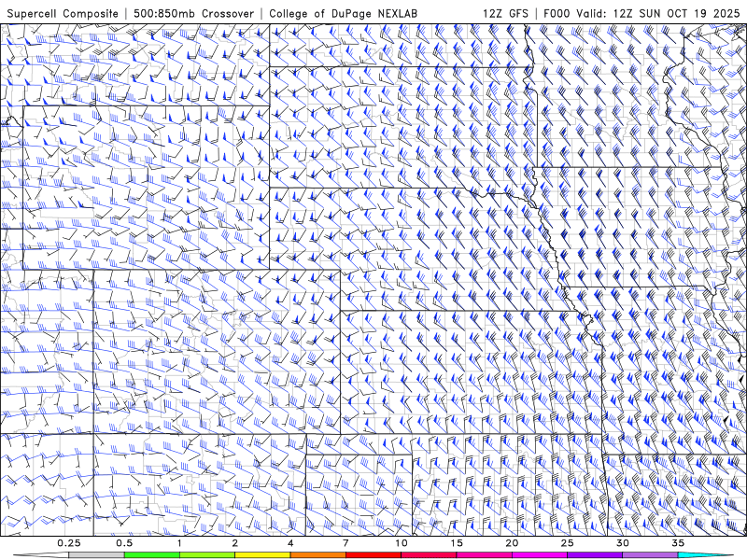Click the 0.25 legend value

(x=69, y=543)
